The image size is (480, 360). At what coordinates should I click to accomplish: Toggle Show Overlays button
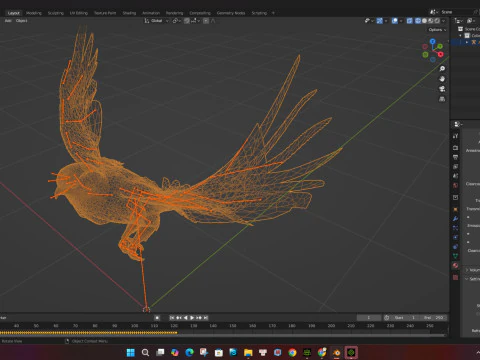pyautogui.click(x=395, y=21)
